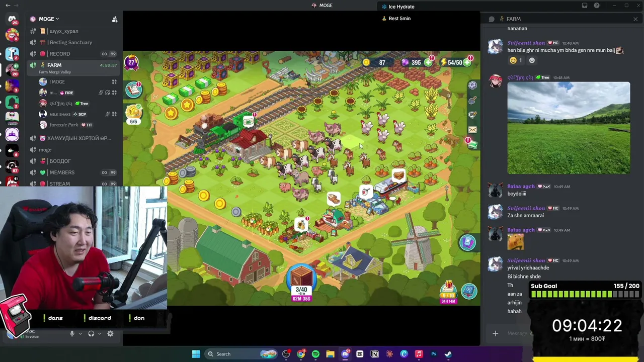Open Svljeenii shon's avatar at 10:48 AM
Screen dimensions: 644x362
click(496, 47)
